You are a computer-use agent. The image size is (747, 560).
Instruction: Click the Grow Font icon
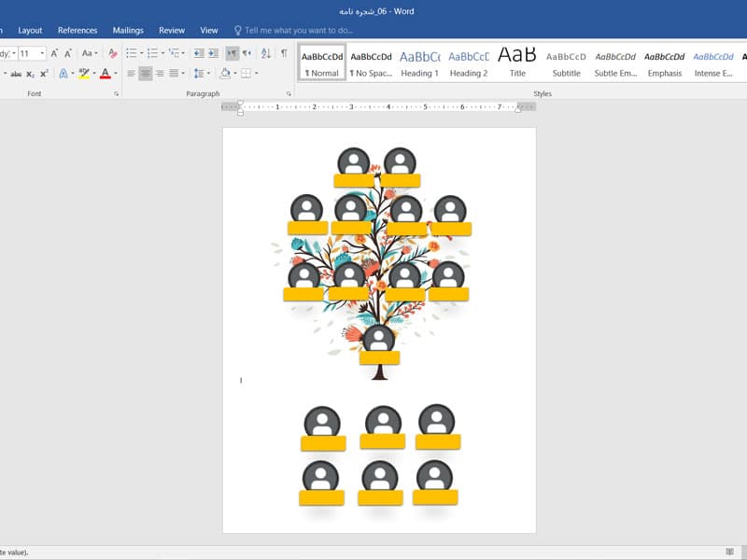[54, 53]
